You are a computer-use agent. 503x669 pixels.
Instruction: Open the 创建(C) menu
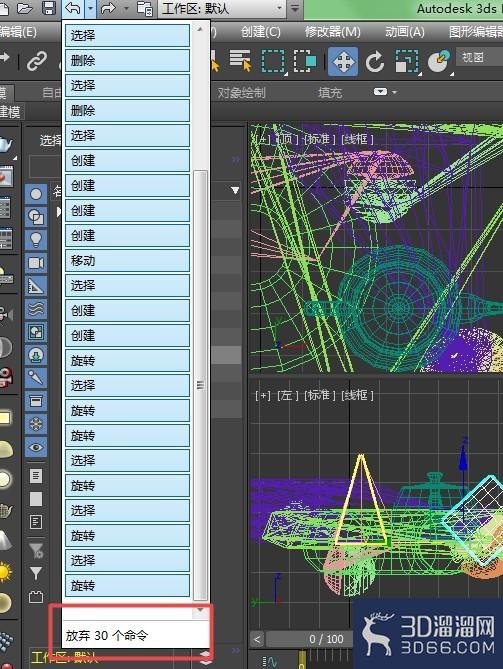pyautogui.click(x=261, y=32)
